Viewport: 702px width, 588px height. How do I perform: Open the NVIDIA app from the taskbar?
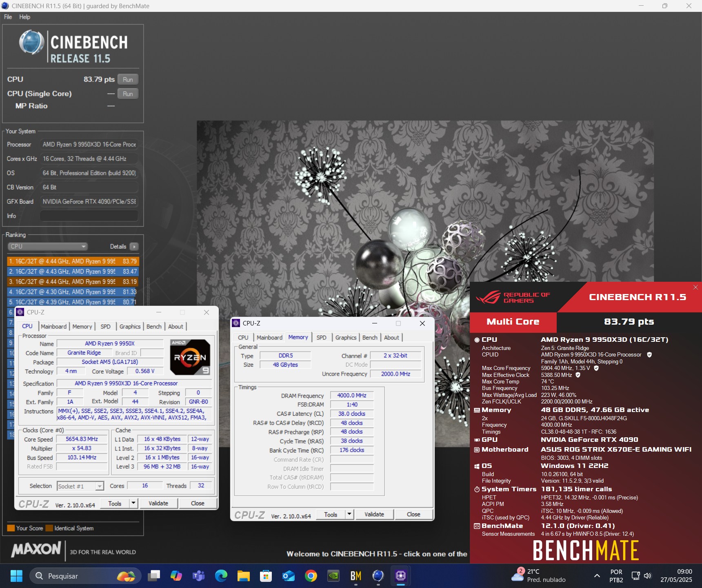pyautogui.click(x=333, y=576)
